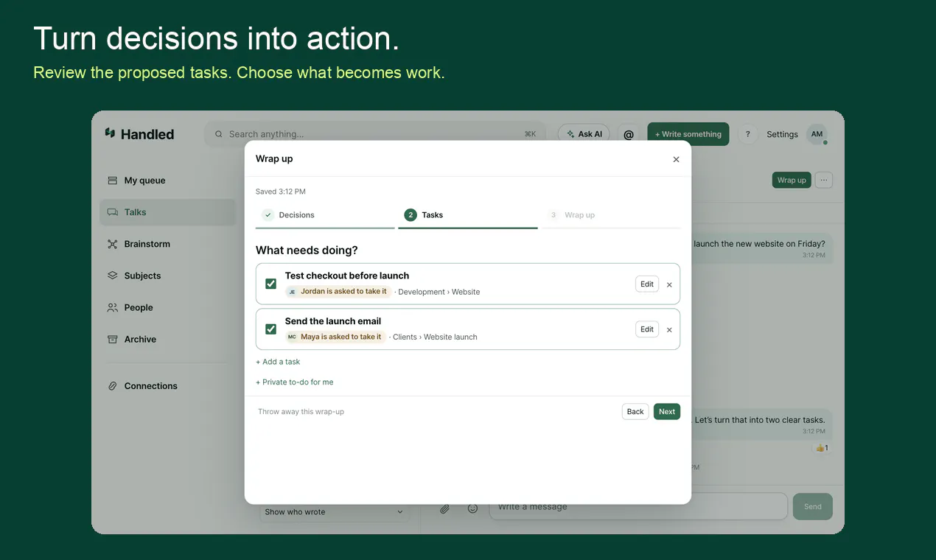Open the emoji picker icon
The height and width of the screenshot is (560, 936).
click(x=473, y=508)
